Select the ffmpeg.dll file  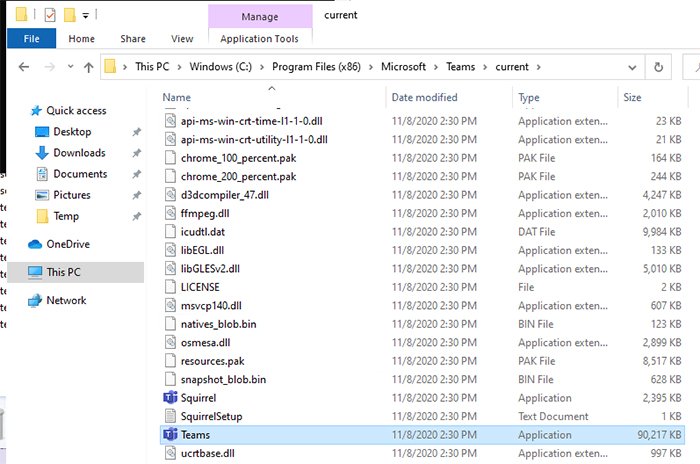[x=208, y=213]
